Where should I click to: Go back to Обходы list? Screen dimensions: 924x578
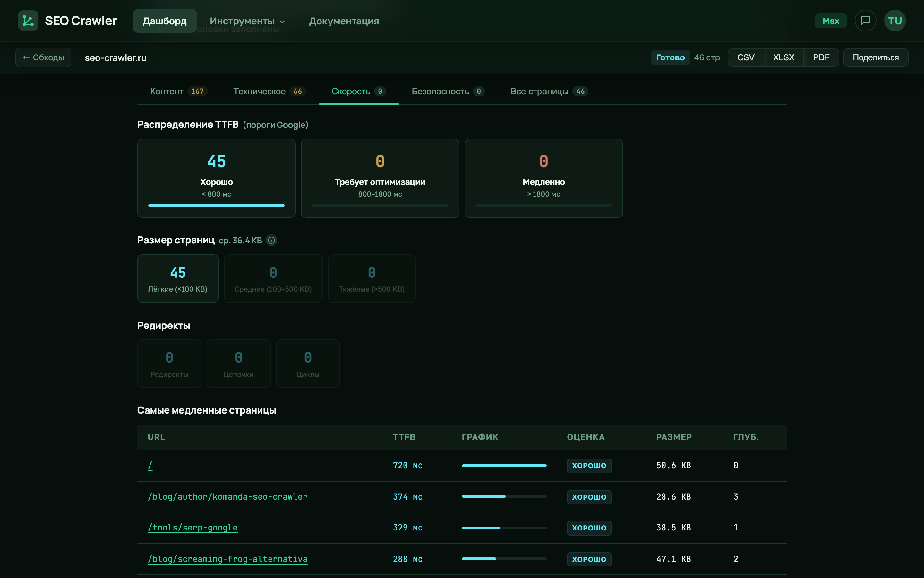coord(43,57)
